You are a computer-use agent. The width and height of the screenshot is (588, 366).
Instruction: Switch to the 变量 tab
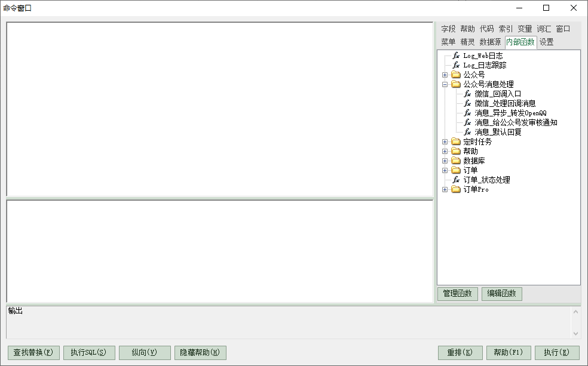[x=525, y=29]
